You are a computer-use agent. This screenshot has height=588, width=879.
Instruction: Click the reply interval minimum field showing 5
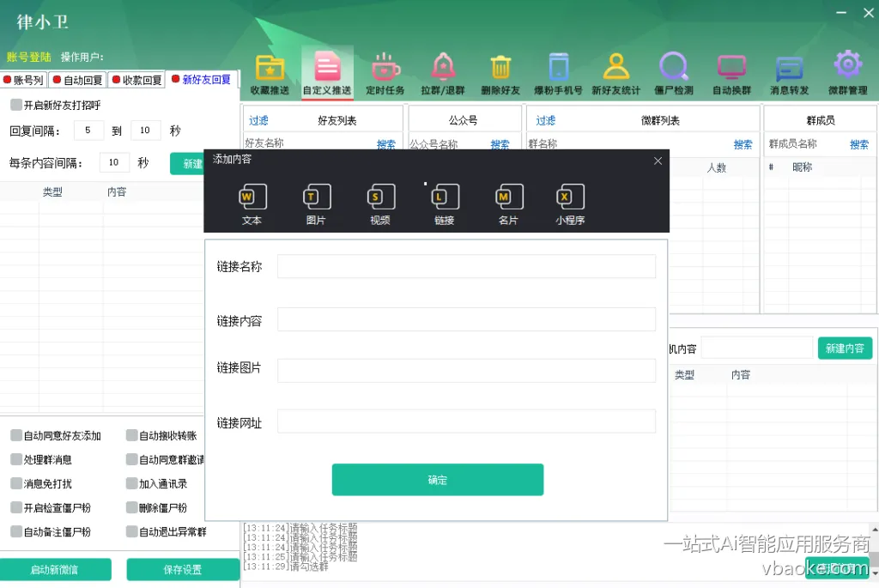tap(88, 130)
